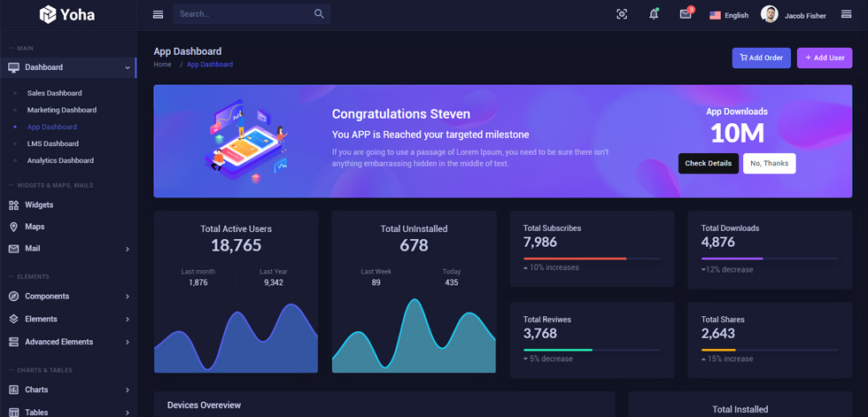Click the Yoha logo
Screen dimensions: 868x417
tap(67, 14)
